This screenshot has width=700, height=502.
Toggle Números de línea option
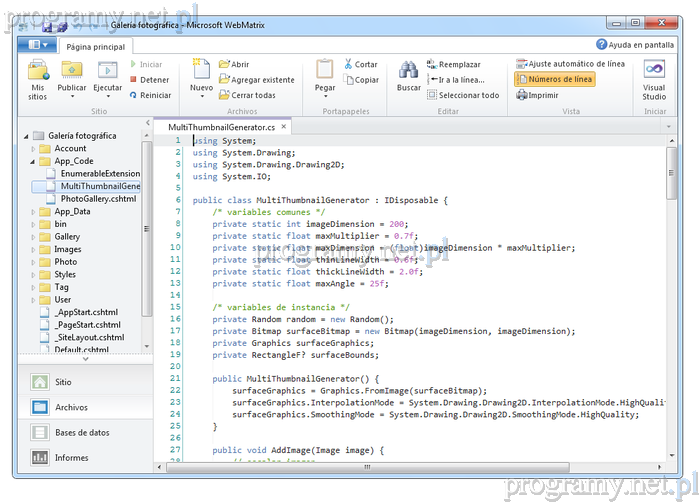555,79
